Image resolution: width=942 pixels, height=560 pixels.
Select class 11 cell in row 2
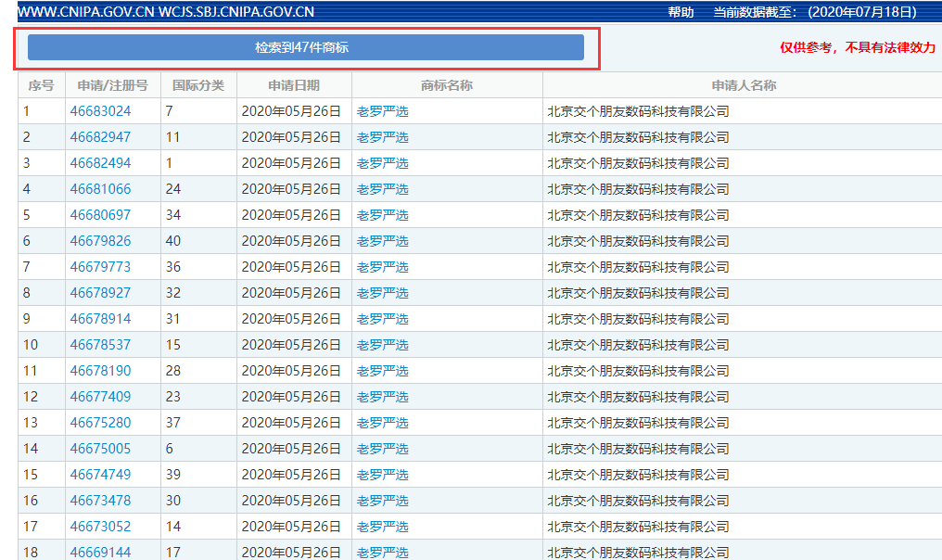tap(198, 137)
